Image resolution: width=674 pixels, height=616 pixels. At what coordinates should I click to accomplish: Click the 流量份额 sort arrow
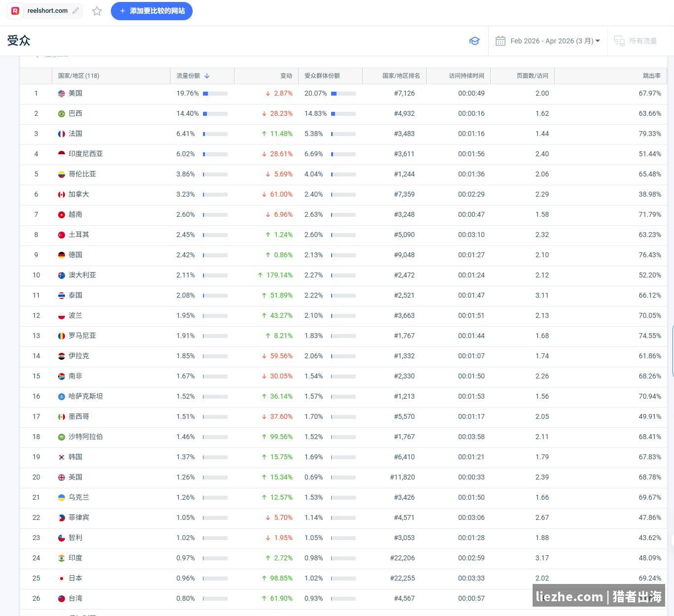point(207,76)
